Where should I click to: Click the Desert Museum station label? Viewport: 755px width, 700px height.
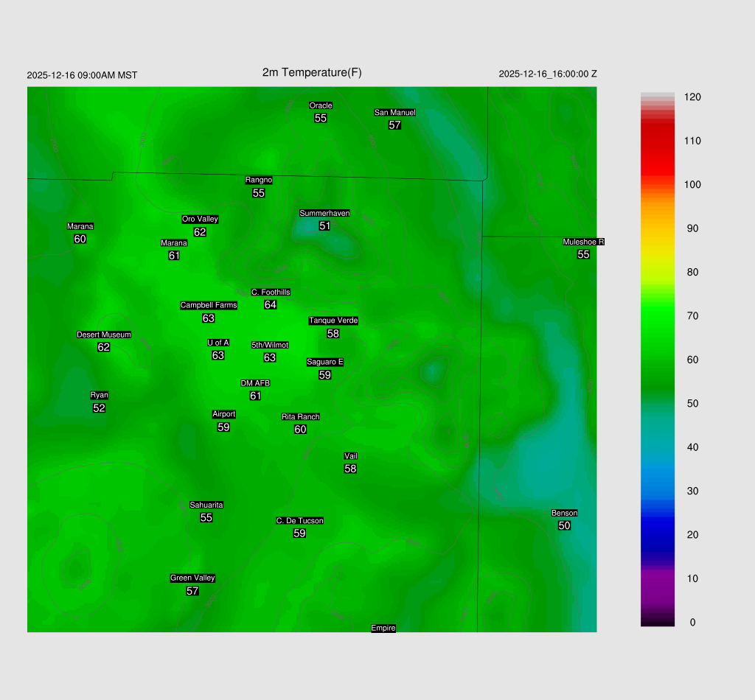pyautogui.click(x=104, y=335)
